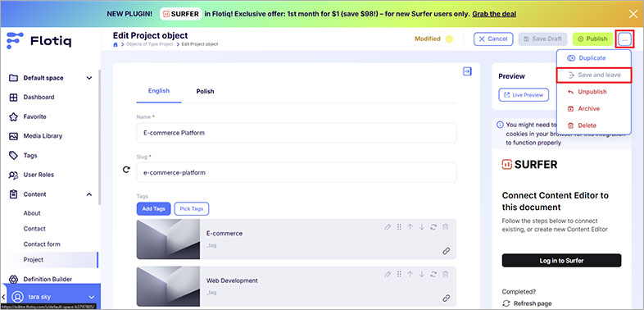Click the Name input field

click(296, 133)
